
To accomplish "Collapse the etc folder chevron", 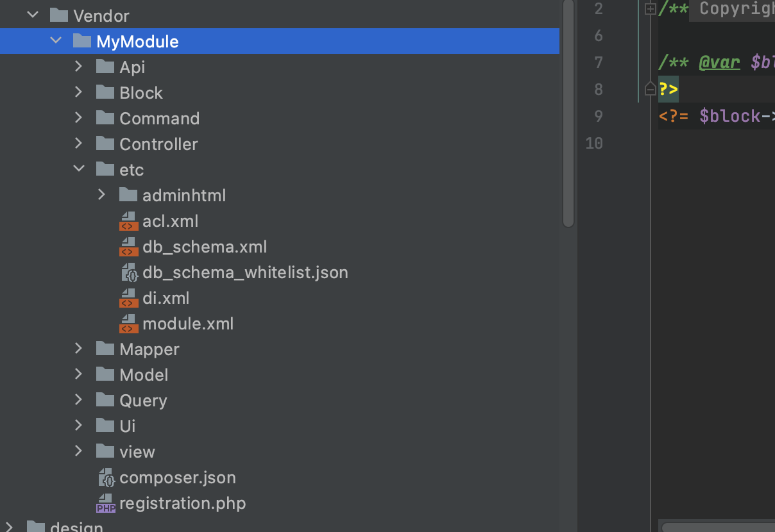I will point(79,169).
